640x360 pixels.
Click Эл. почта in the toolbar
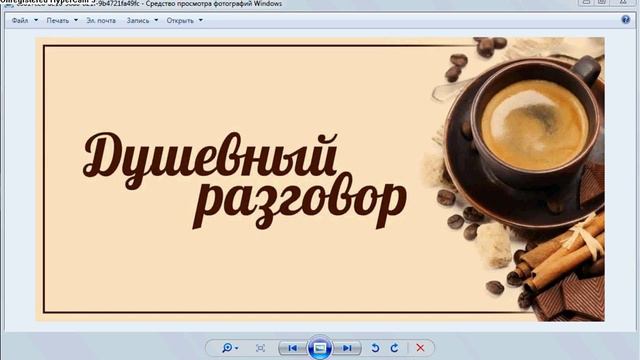[x=101, y=20]
